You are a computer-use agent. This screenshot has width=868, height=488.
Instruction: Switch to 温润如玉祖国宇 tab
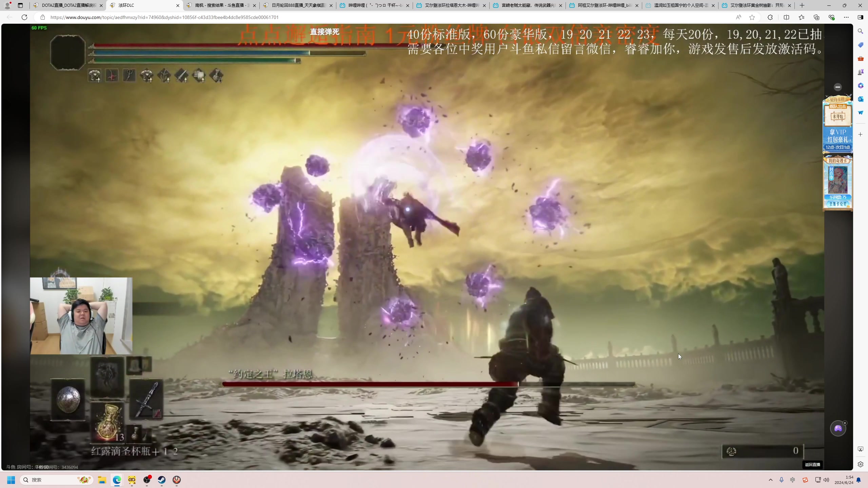pos(680,5)
